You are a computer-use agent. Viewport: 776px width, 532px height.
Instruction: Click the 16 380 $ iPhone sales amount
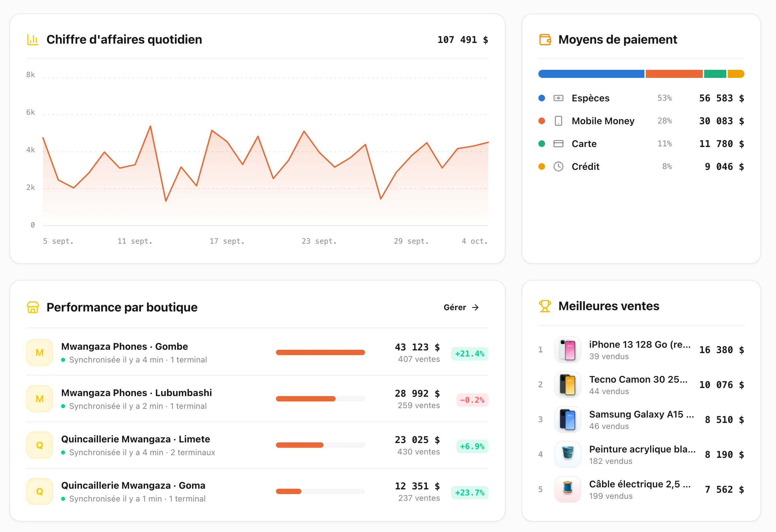coord(722,350)
